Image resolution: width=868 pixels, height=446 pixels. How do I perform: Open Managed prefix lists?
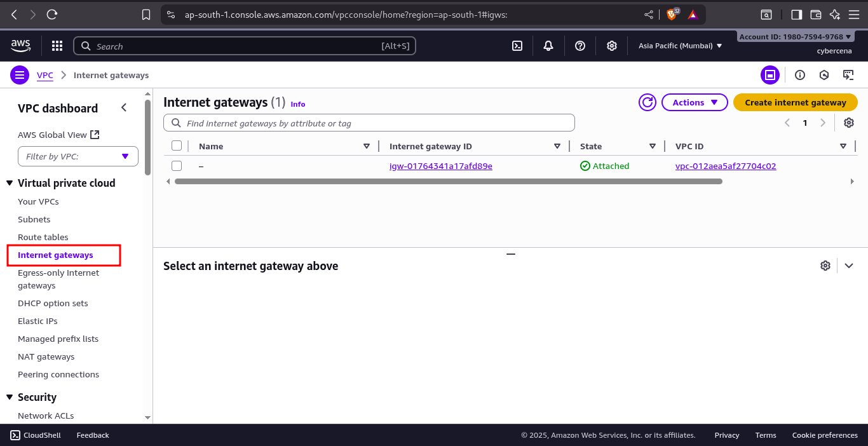point(58,339)
